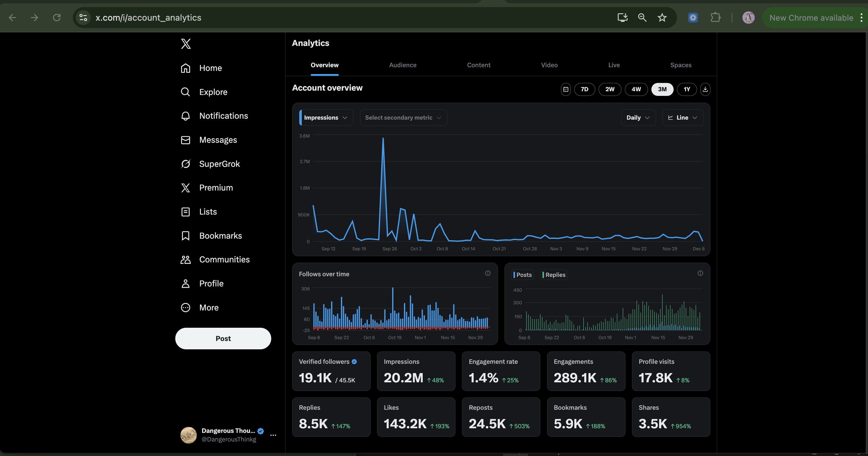Toggle the Replies series legend

pos(554,275)
